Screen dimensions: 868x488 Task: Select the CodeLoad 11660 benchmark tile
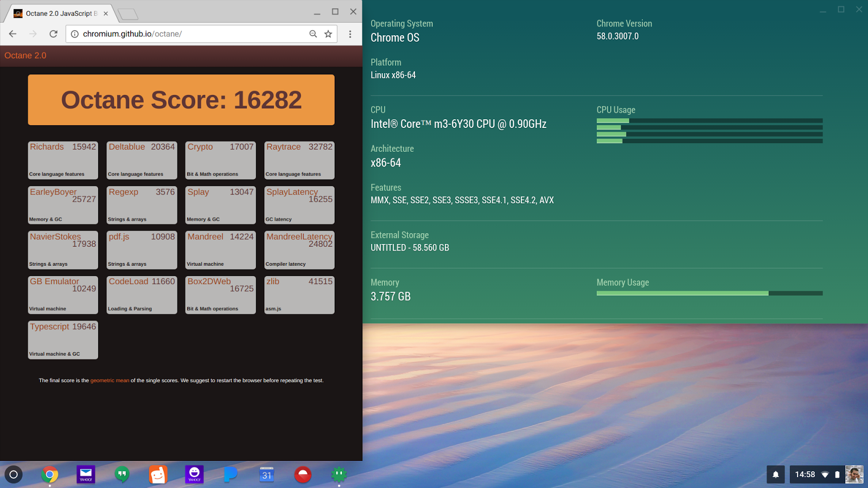pyautogui.click(x=142, y=295)
